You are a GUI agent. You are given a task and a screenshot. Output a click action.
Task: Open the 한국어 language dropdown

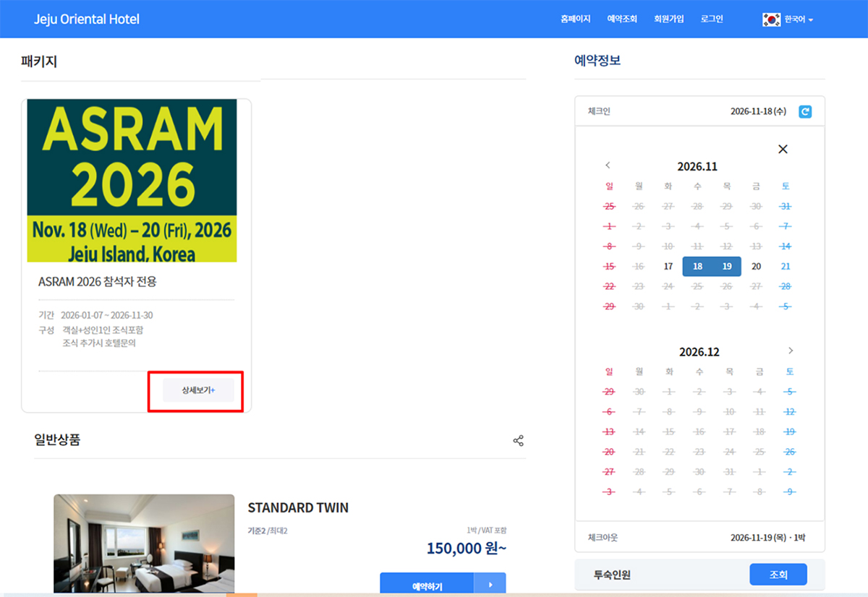click(799, 20)
